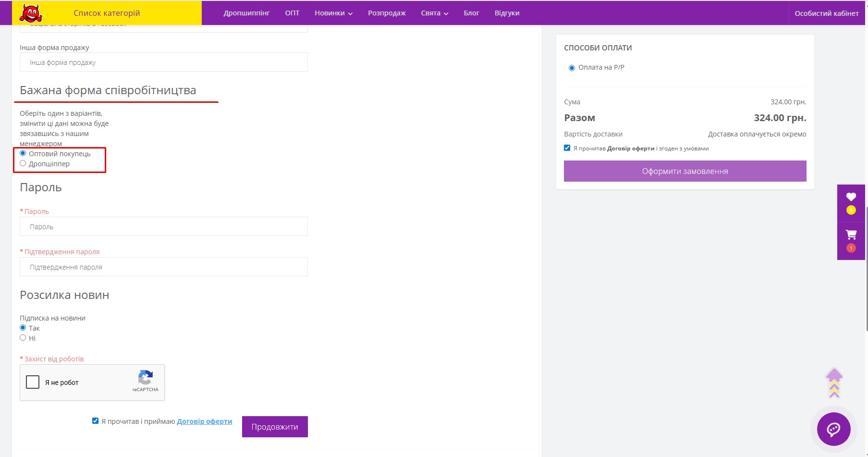Click the red devil mascot logo
Image resolution: width=868 pixels, height=457 pixels.
[x=31, y=13]
